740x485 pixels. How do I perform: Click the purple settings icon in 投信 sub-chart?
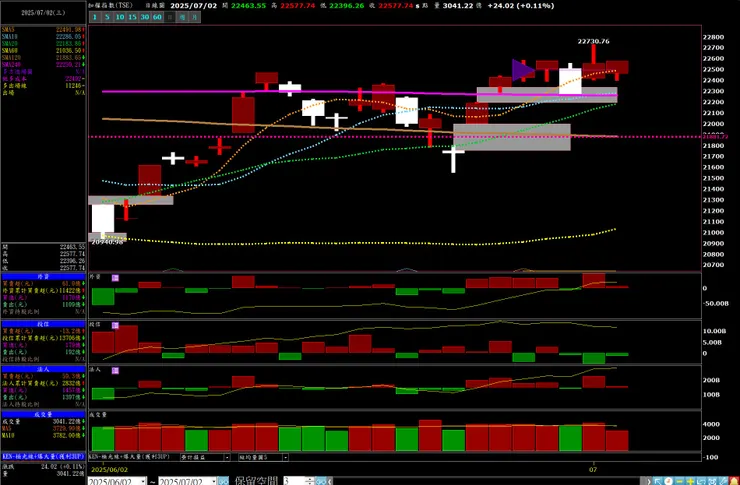coord(115,326)
